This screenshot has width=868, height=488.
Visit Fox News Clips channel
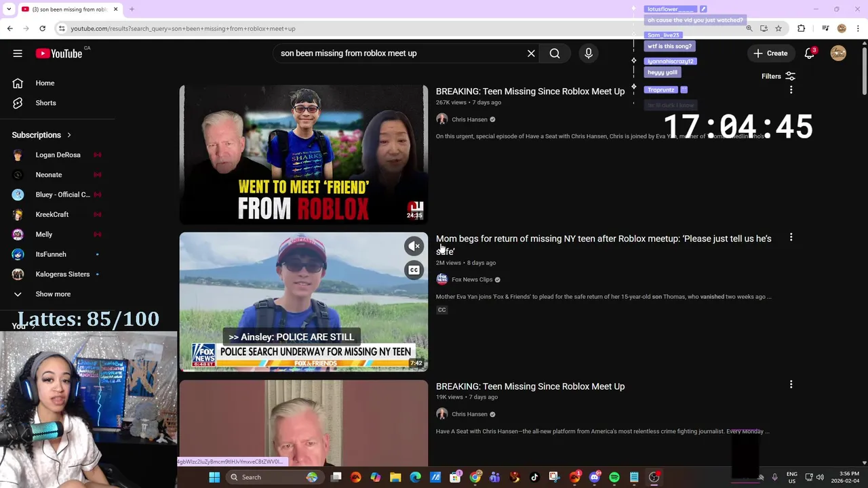pyautogui.click(x=472, y=279)
